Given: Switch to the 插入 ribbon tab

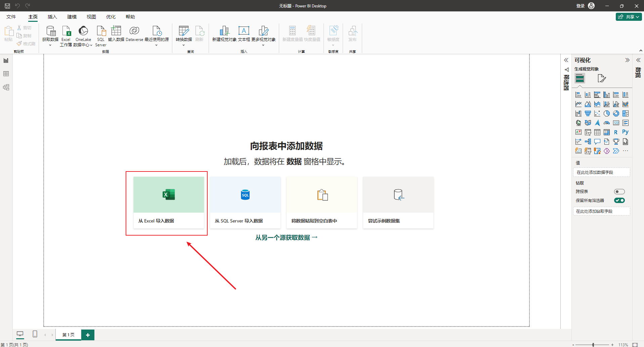Looking at the screenshot, I should coord(52,17).
